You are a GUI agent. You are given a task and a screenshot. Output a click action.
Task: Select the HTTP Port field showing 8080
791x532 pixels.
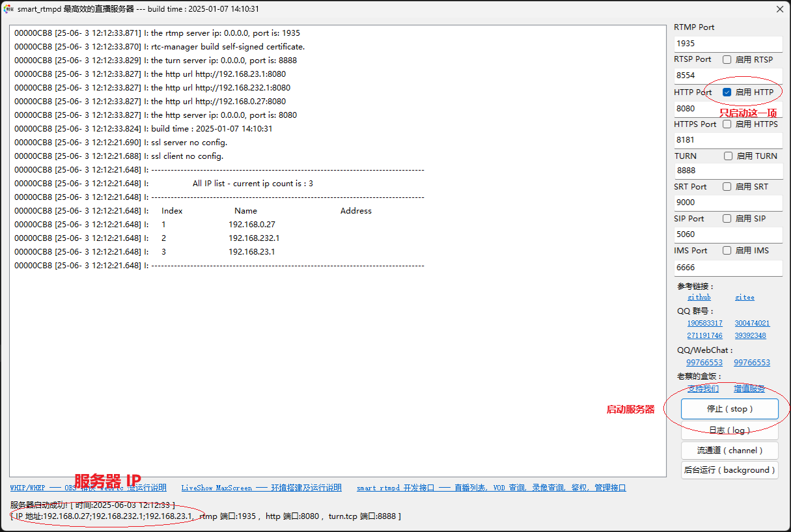pos(728,109)
